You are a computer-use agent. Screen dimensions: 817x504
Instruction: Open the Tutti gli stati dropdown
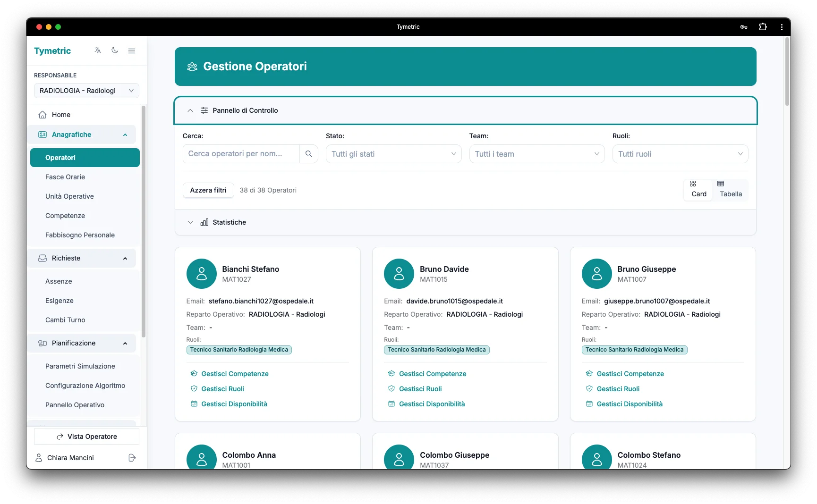pos(393,153)
